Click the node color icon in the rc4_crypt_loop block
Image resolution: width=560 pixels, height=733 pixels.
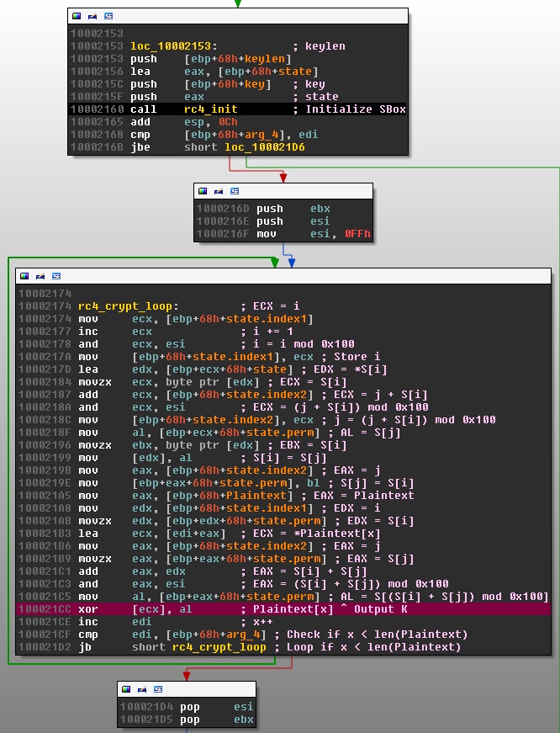pos(24,276)
